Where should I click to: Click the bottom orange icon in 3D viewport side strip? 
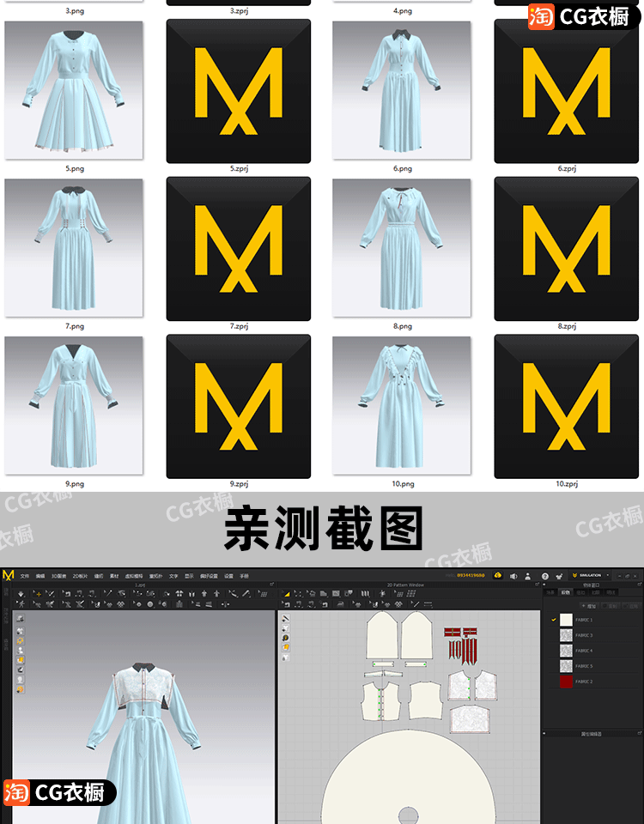21,689
